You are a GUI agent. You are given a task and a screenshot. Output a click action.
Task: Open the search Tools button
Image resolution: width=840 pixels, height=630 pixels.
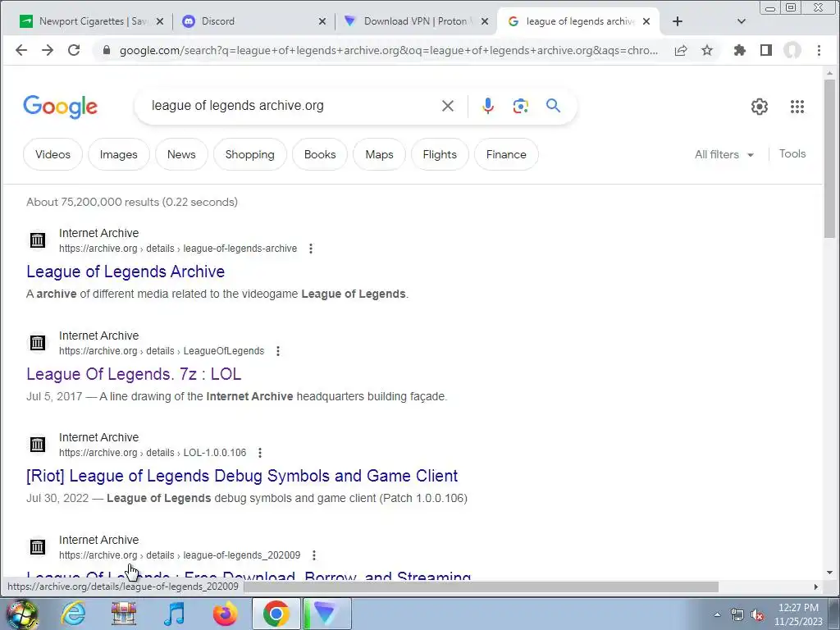click(x=792, y=153)
